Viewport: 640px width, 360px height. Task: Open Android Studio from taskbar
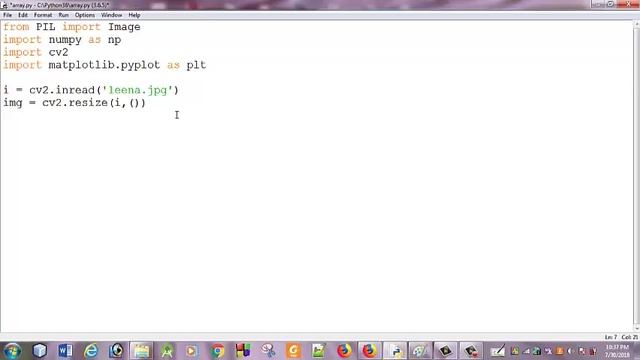tap(167, 351)
